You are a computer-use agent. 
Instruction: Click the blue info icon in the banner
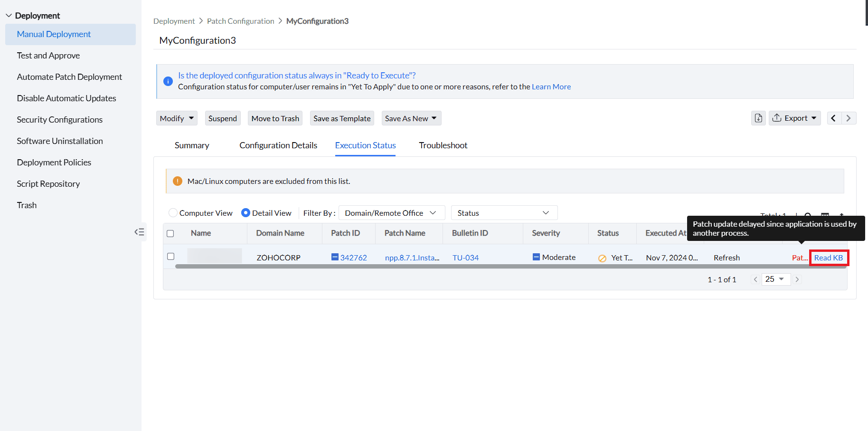[168, 81]
